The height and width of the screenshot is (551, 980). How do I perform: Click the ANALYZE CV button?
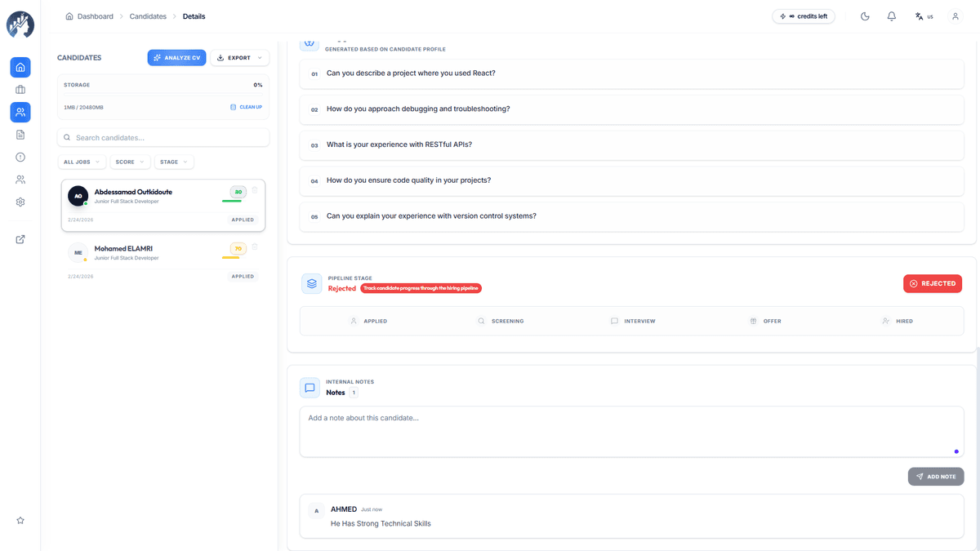(x=176, y=57)
